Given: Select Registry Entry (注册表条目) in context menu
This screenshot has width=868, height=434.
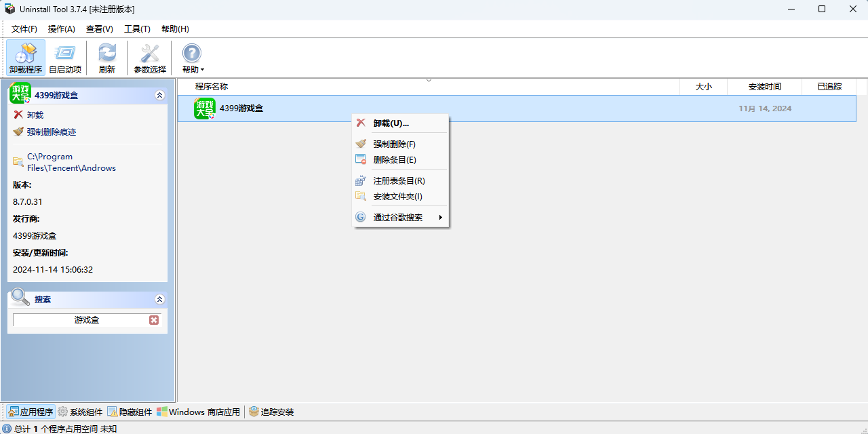Looking at the screenshot, I should [399, 181].
